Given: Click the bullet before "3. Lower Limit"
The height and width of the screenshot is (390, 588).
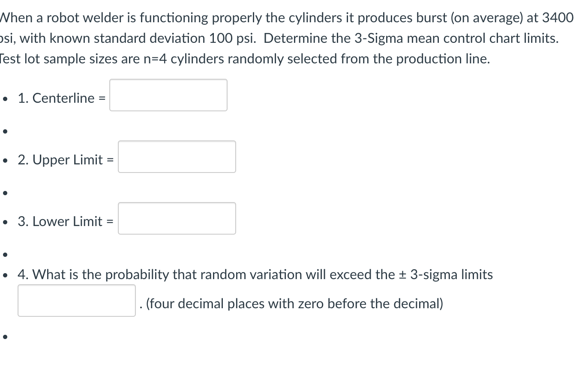Looking at the screenshot, I should click(x=5, y=222).
